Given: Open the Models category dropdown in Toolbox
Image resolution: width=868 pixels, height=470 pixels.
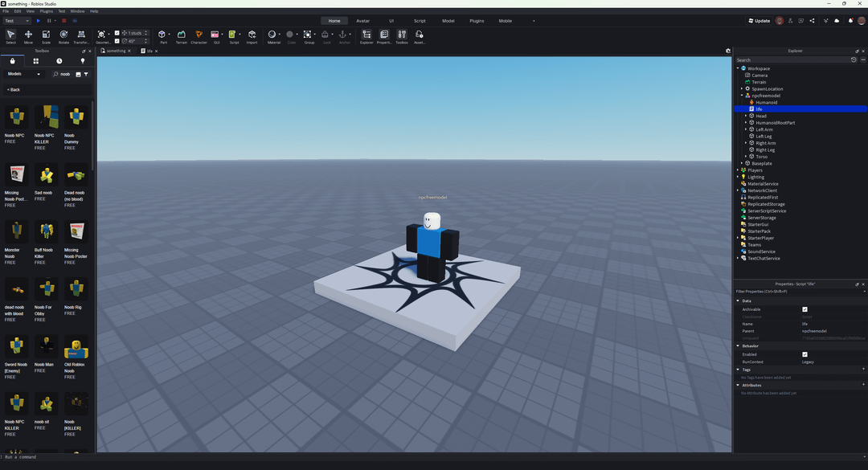Looking at the screenshot, I should pyautogui.click(x=23, y=74).
